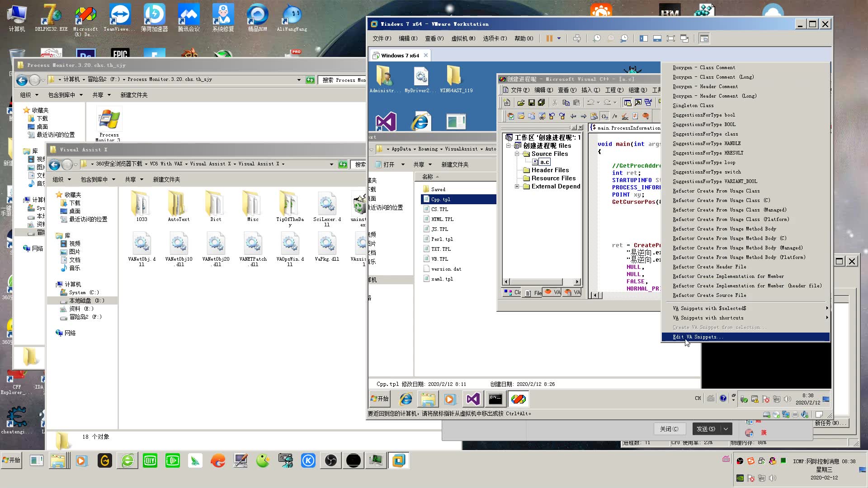
Task: Click the Window List icon in Visual C++ toolbar
Action: (x=648, y=103)
